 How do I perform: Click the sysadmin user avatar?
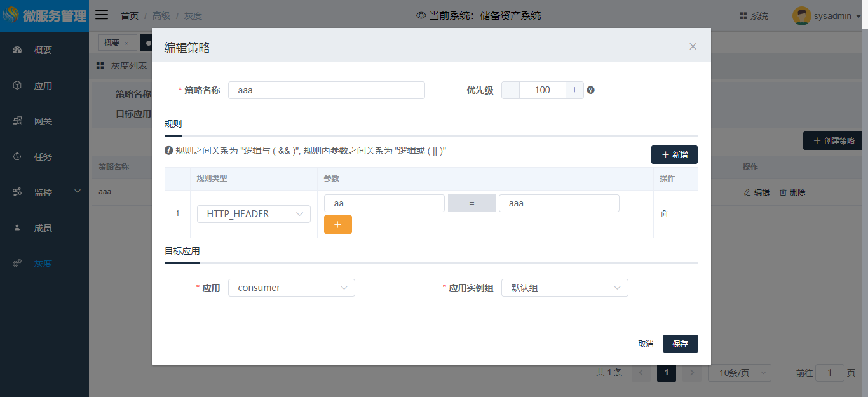(x=801, y=16)
